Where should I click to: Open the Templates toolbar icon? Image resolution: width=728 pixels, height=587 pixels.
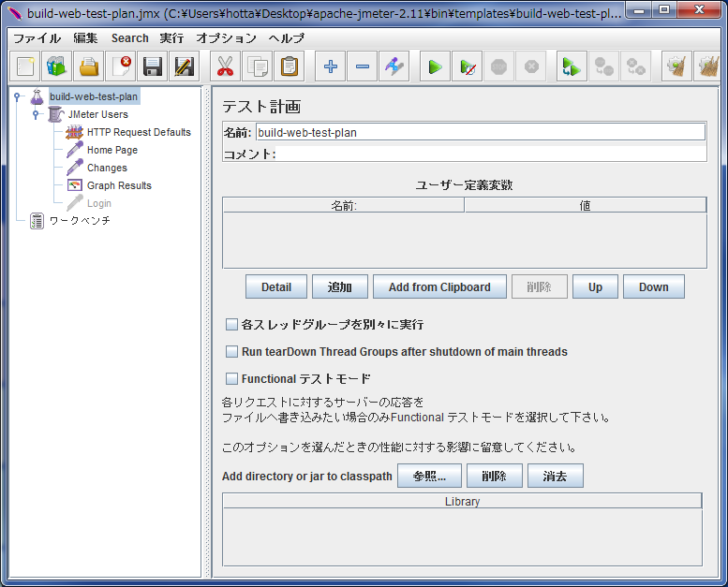(56, 66)
